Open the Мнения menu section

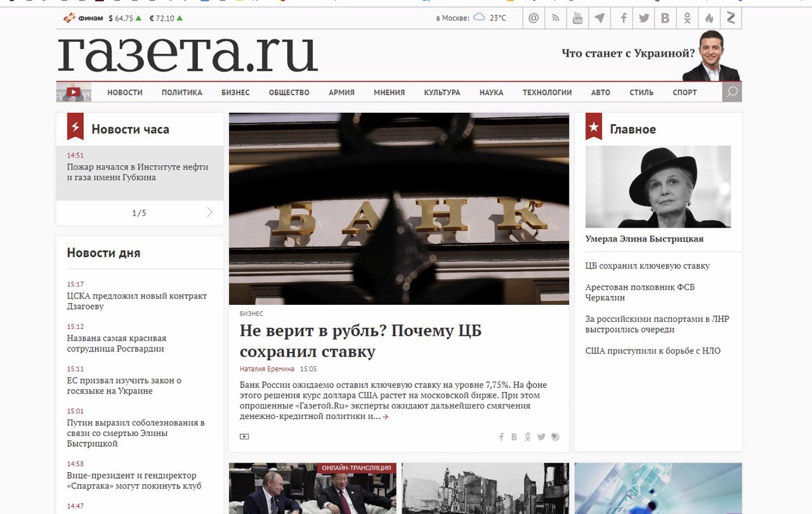coord(390,93)
